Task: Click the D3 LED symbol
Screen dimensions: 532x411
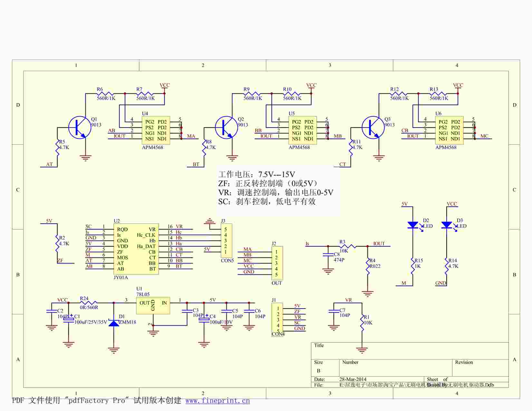Action: (x=447, y=225)
